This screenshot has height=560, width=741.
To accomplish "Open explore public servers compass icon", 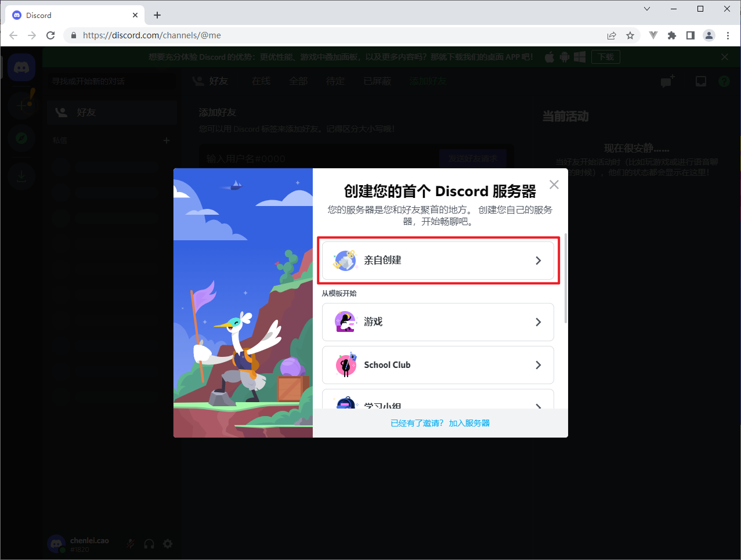I will (21, 138).
